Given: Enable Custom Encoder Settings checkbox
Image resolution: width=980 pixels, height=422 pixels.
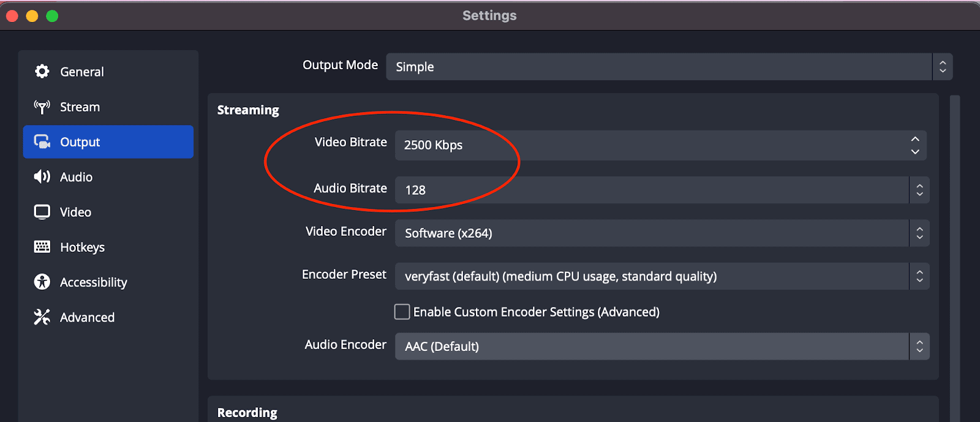Looking at the screenshot, I should (402, 312).
